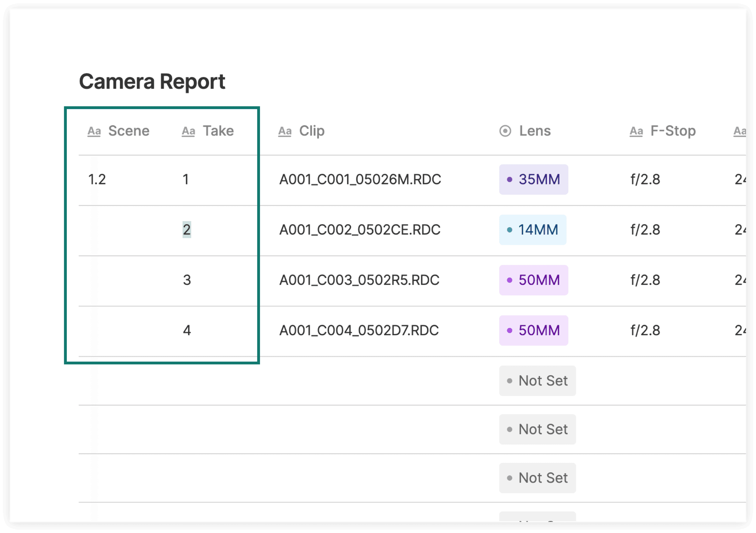Click the Aa icon beside the F-Stop header
Viewport: 756px width, 533px height.
pyautogui.click(x=636, y=131)
